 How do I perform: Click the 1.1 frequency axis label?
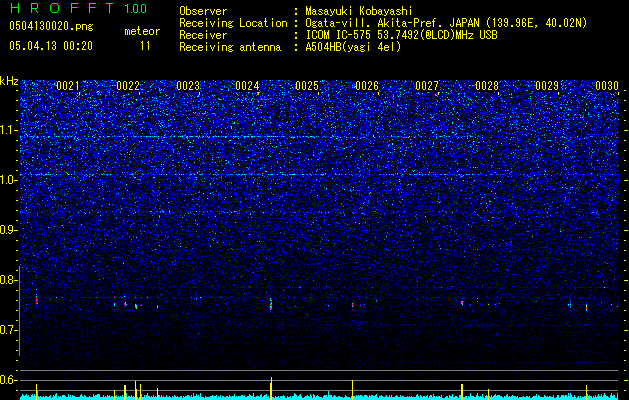click(9, 130)
